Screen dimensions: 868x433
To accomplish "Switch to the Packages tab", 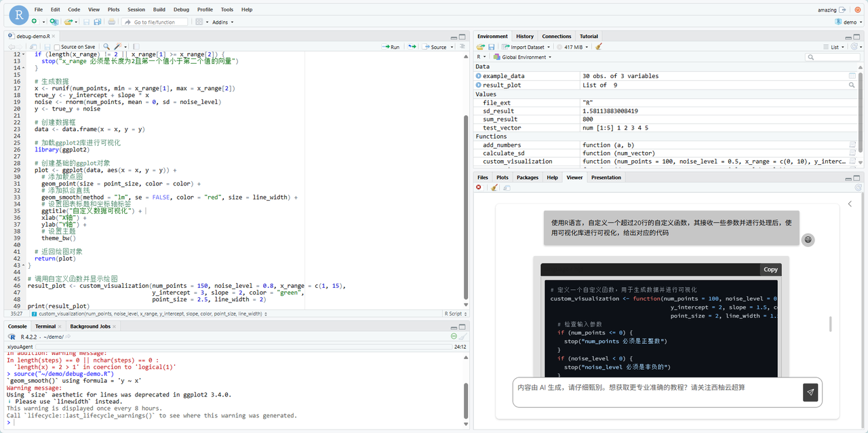I will coord(528,177).
